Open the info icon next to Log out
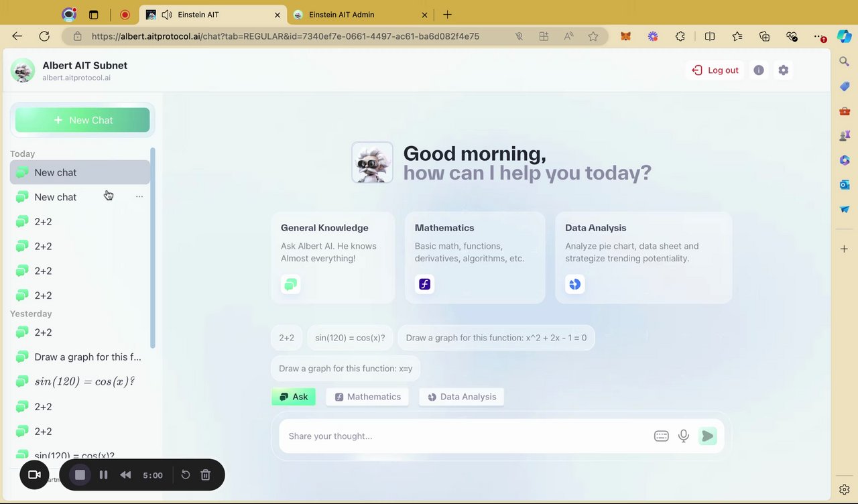The width and height of the screenshot is (858, 504). coord(759,70)
